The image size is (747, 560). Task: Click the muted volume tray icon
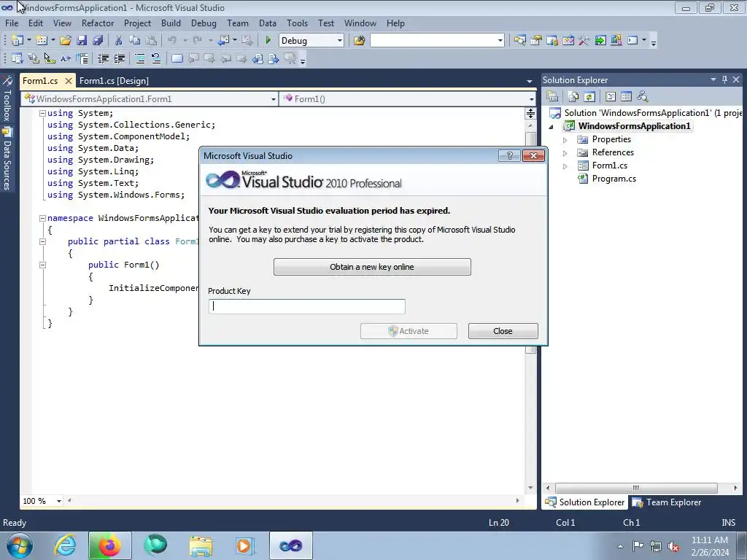[x=673, y=546]
